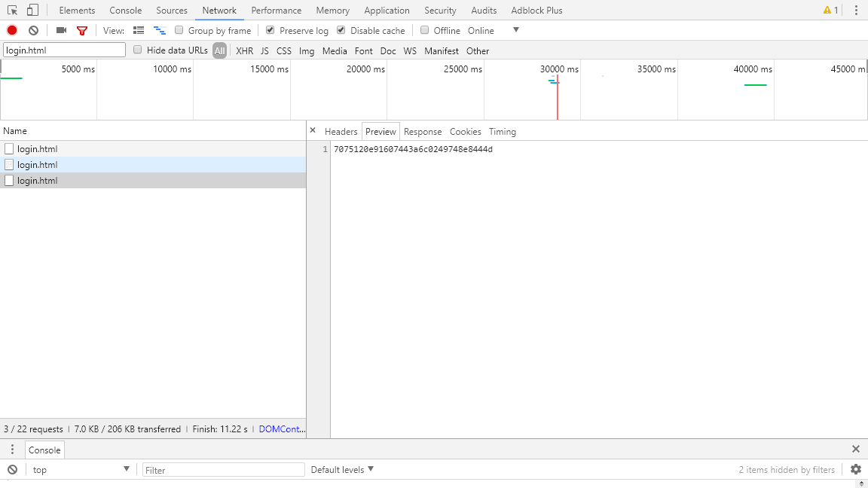Select the first login.html request

click(38, 149)
